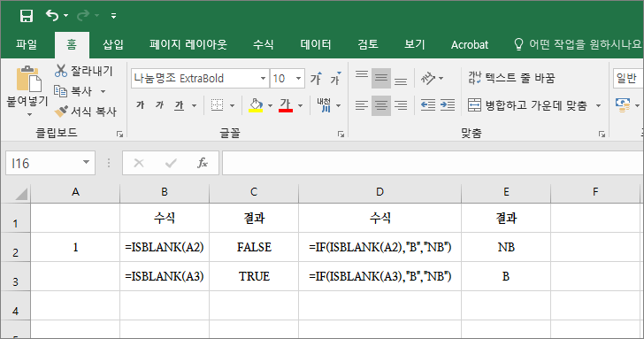The image size is (644, 339).
Task: Click the accounting number format icon
Action: point(623,105)
